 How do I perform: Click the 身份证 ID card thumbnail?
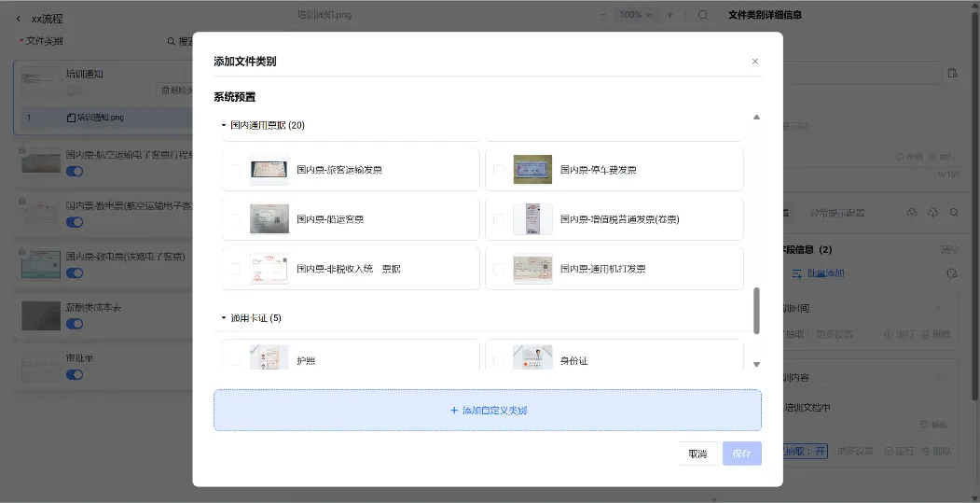(532, 358)
